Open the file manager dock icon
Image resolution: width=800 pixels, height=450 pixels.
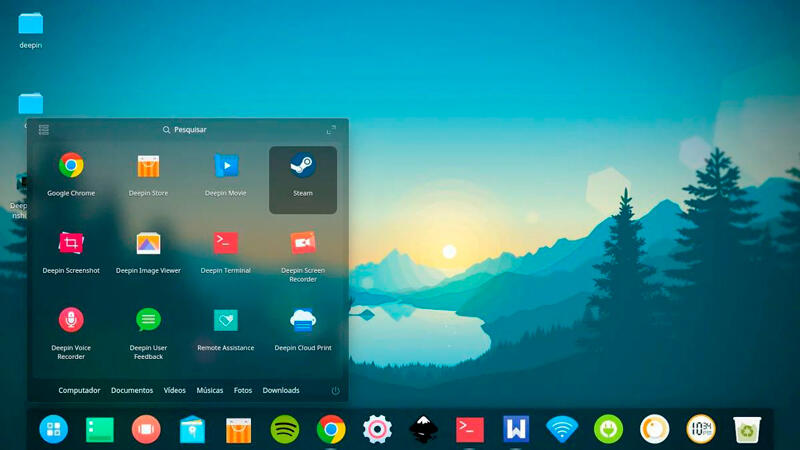coord(192,429)
